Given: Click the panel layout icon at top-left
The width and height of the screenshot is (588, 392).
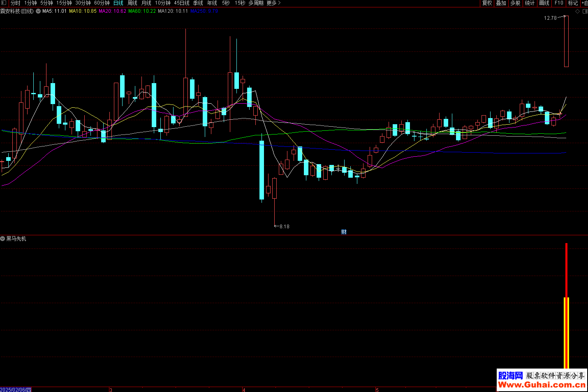Looking at the screenshot, I should (x=4, y=3).
